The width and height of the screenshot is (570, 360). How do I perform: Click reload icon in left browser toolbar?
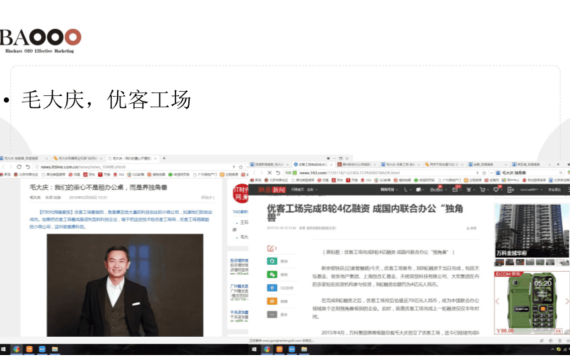[x=19, y=167]
